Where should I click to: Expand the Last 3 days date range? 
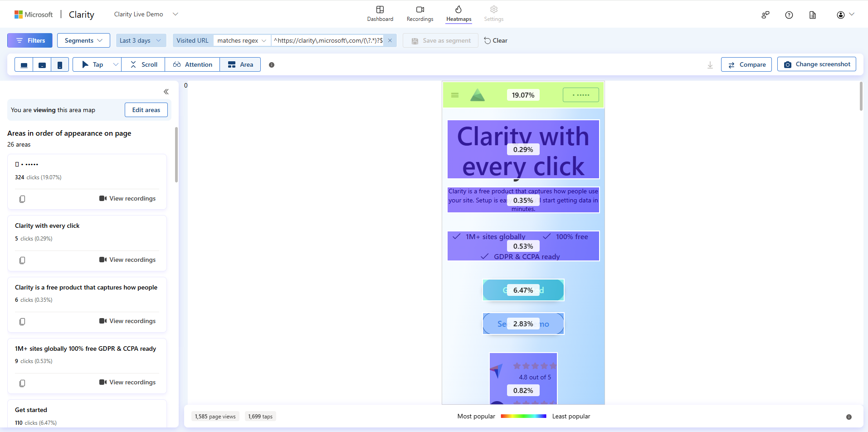141,40
